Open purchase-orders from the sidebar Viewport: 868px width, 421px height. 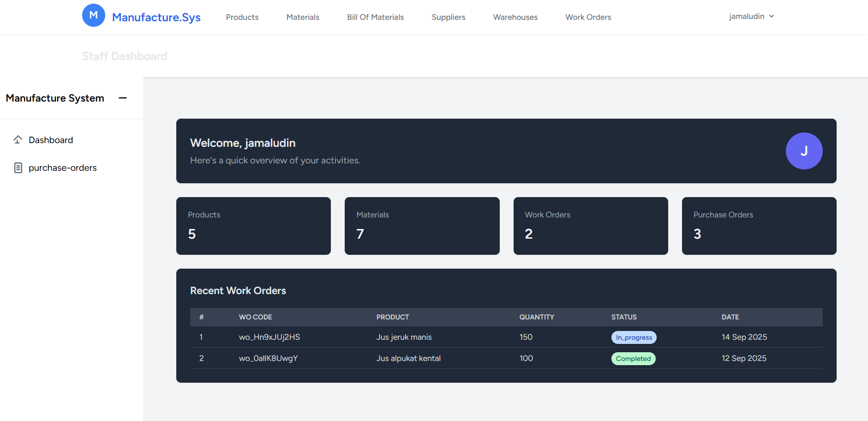[x=62, y=168]
